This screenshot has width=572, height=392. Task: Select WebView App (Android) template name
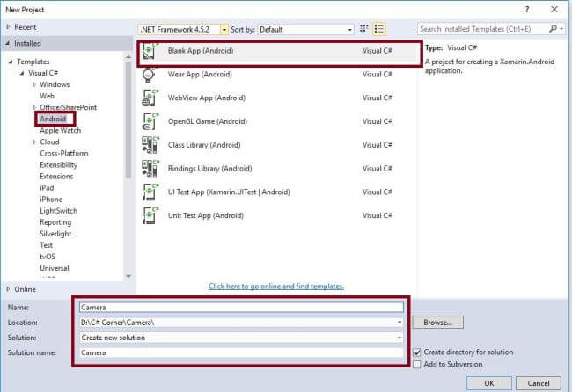[207, 98]
